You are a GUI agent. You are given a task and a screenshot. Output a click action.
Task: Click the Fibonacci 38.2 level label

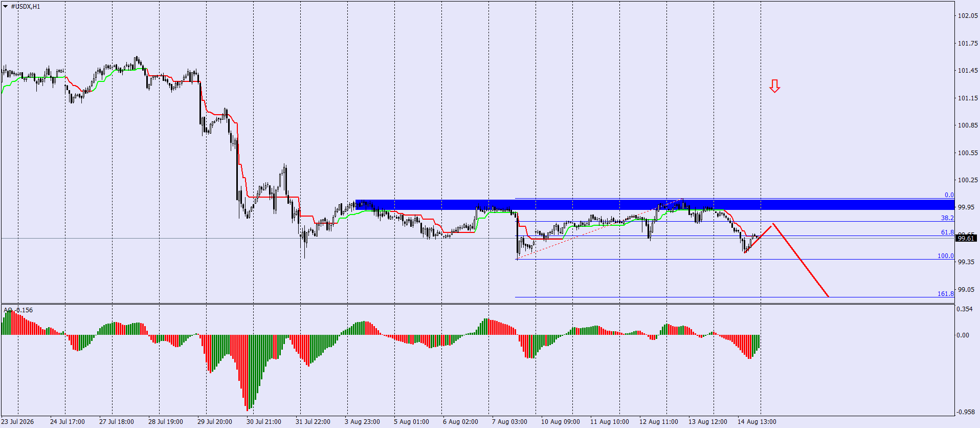point(947,218)
